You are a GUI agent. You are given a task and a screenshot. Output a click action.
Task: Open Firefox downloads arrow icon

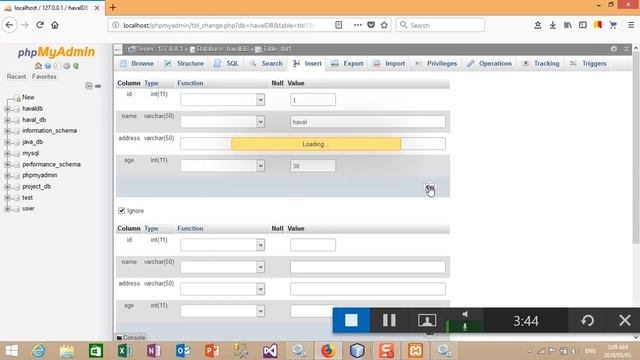(552, 25)
